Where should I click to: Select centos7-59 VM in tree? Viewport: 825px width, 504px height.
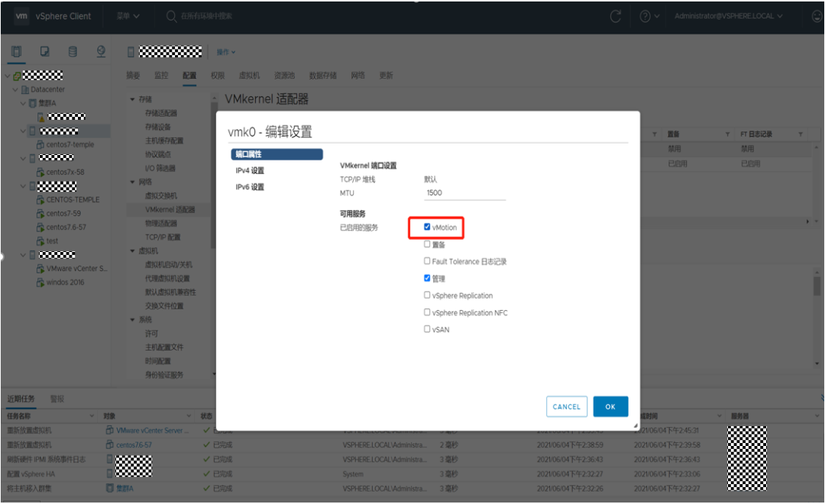[63, 214]
